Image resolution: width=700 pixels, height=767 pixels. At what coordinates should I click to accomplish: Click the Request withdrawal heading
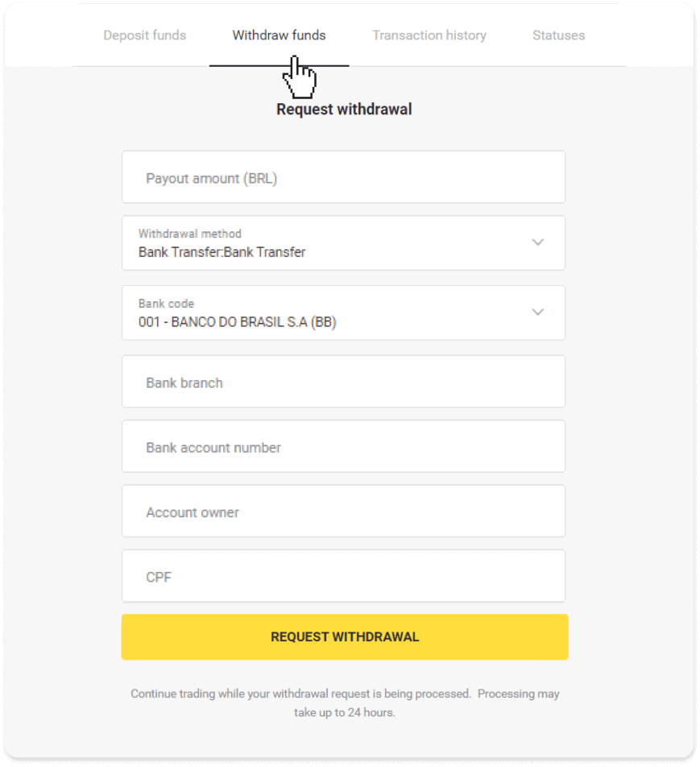coord(344,110)
